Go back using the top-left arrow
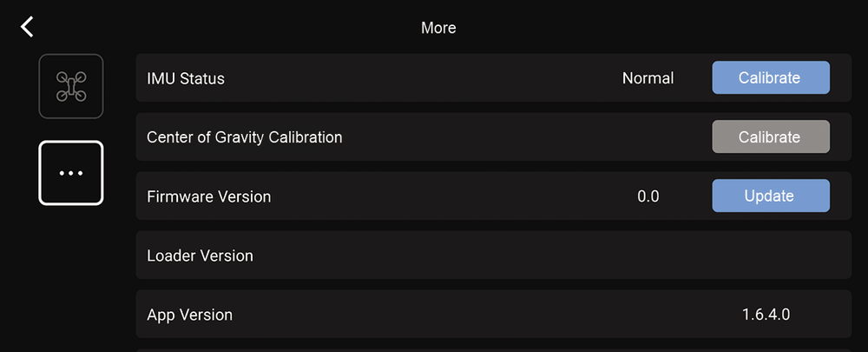 point(27,27)
